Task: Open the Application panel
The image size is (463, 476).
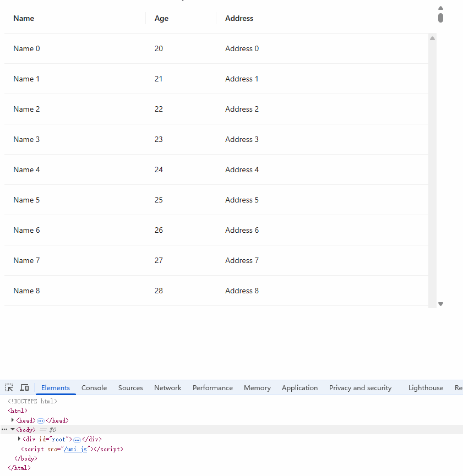Action: pyautogui.click(x=299, y=387)
